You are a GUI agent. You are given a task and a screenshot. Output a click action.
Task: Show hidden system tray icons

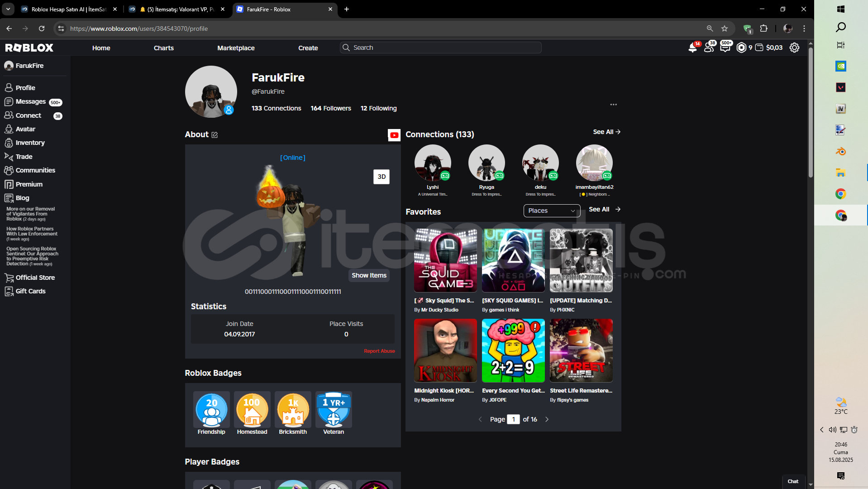[822, 430]
